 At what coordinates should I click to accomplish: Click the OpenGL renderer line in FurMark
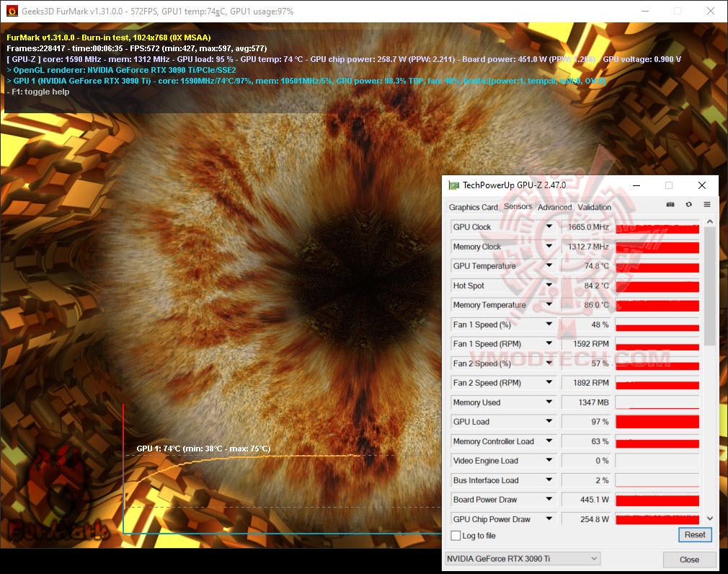point(121,70)
